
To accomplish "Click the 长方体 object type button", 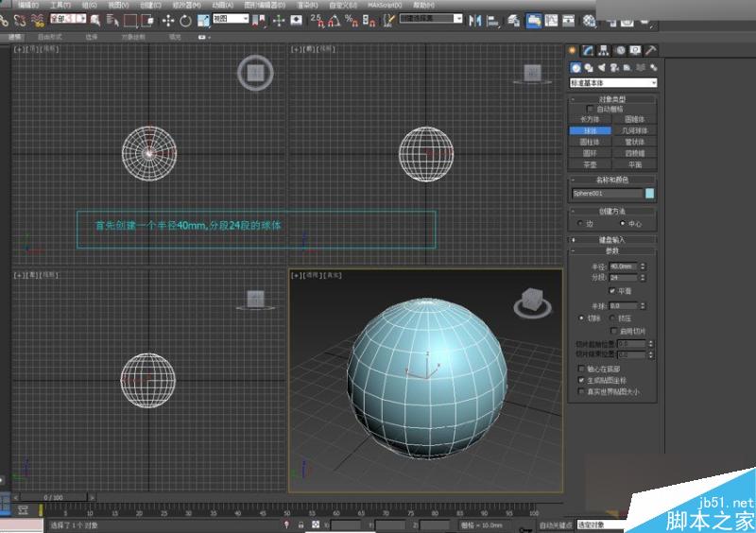I will pyautogui.click(x=590, y=120).
